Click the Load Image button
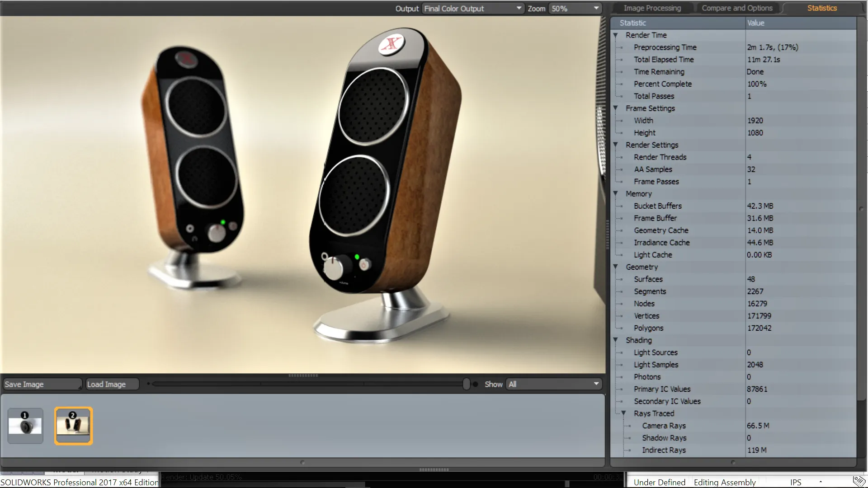 pos(112,384)
